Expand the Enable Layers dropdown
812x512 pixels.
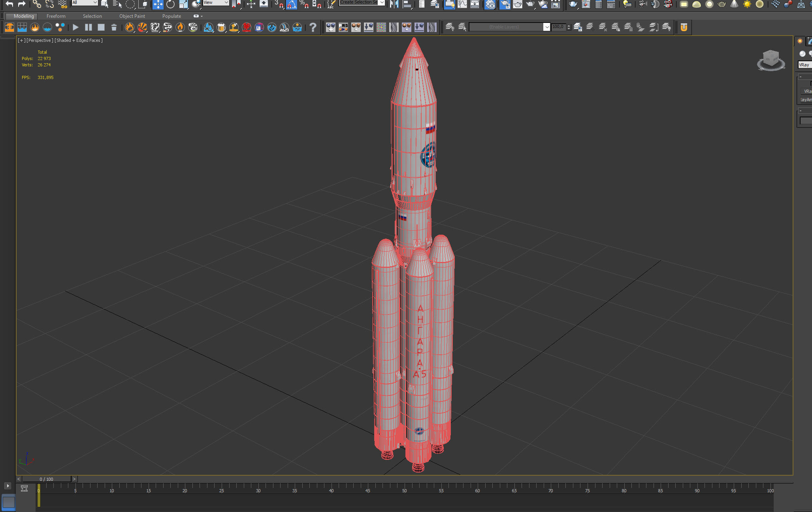[x=546, y=27]
